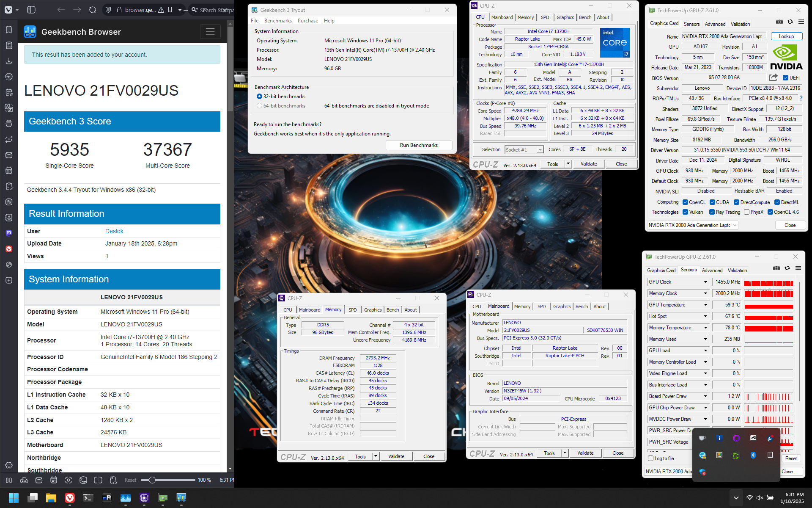The width and height of the screenshot is (812, 508).
Task: Reload the page in Vivaldi browser
Action: [93, 10]
